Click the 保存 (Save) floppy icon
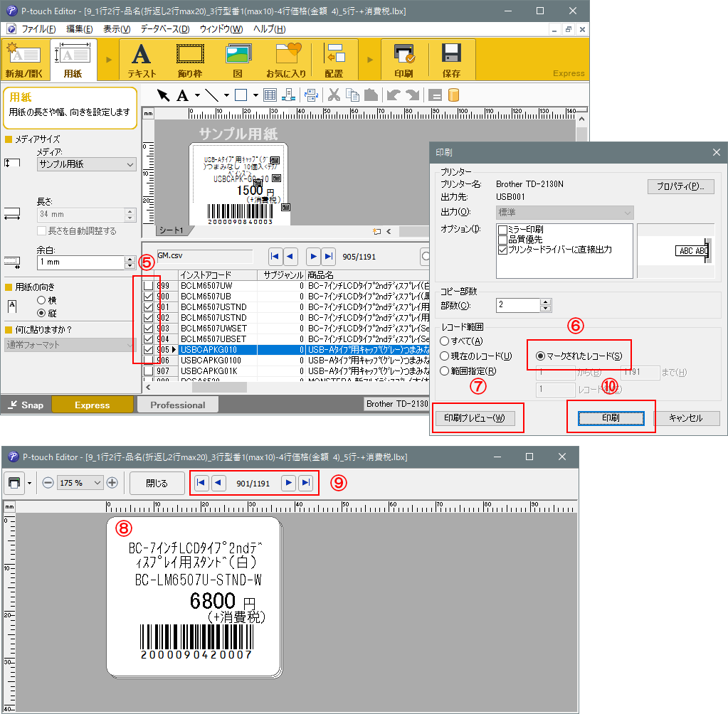This screenshot has height=714, width=728. pyautogui.click(x=451, y=60)
